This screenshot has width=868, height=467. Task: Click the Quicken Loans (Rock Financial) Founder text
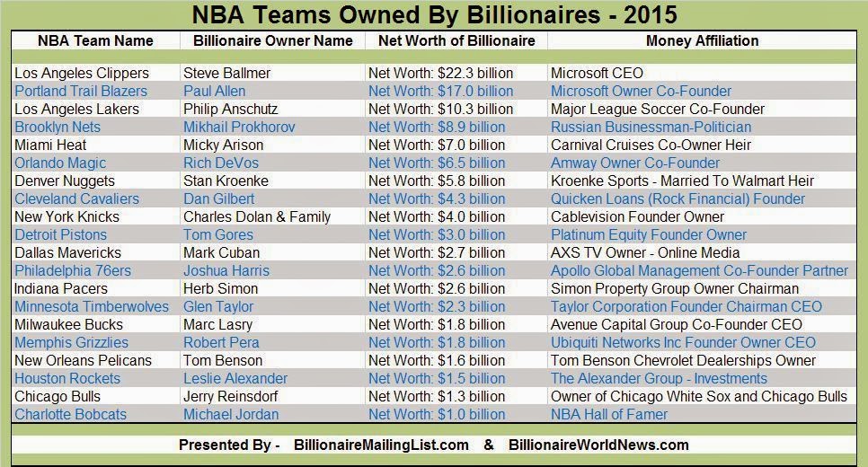pos(678,198)
